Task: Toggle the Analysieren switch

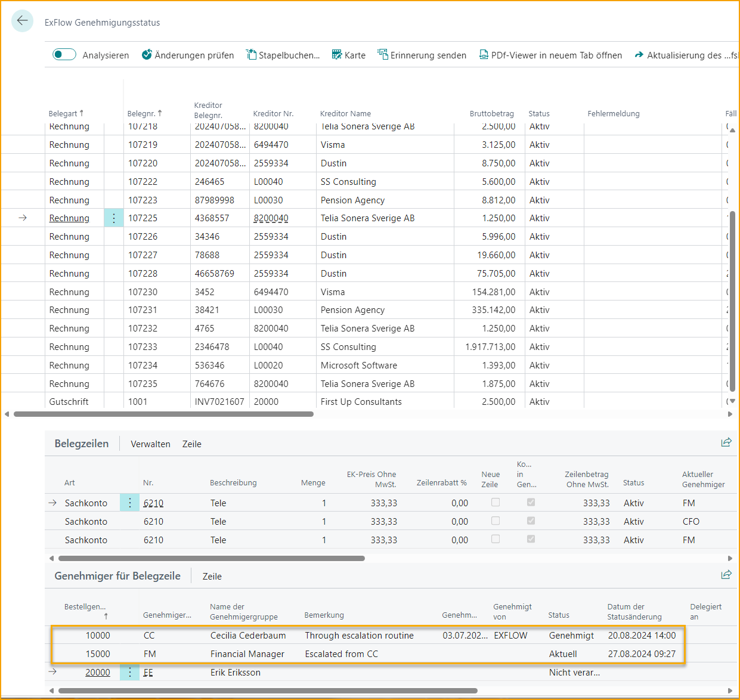Action: [x=64, y=54]
